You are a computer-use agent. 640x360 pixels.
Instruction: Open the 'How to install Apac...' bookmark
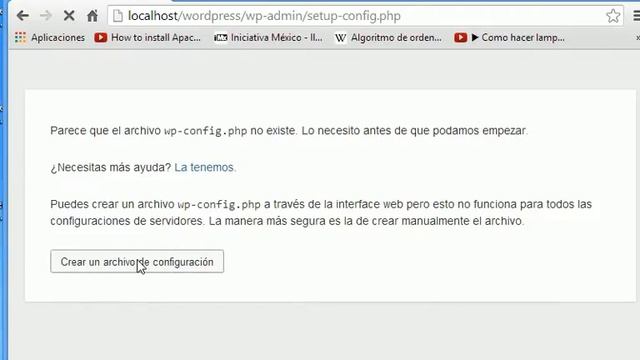[x=148, y=38]
